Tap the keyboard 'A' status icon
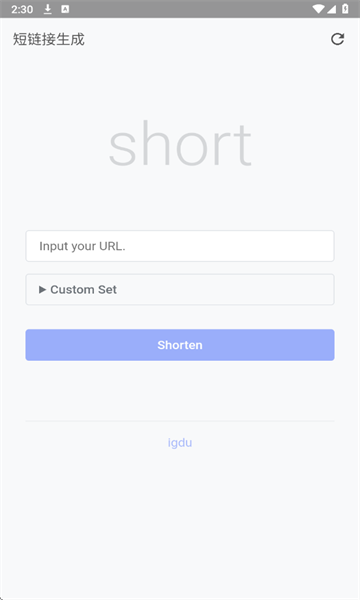 [65, 9]
